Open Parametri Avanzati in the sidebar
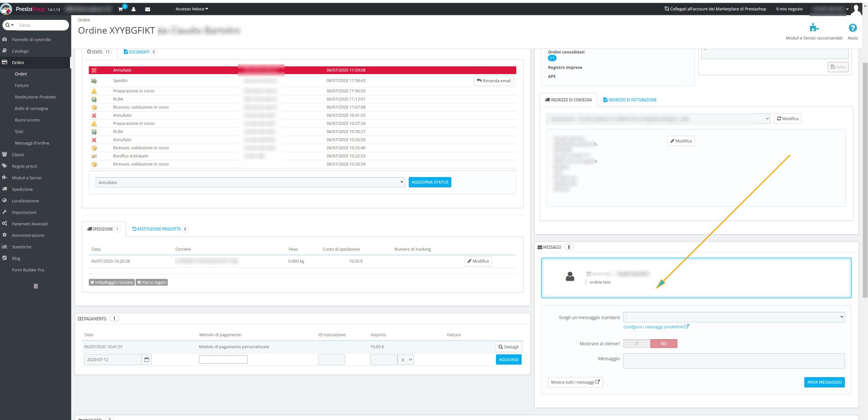Screen dimensions: 868x420 30,224
